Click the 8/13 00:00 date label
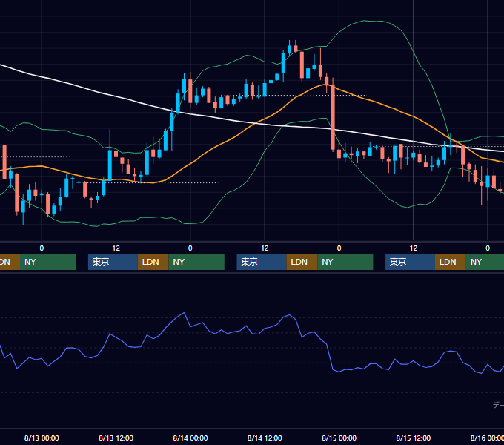This screenshot has height=445, width=504. click(42, 438)
